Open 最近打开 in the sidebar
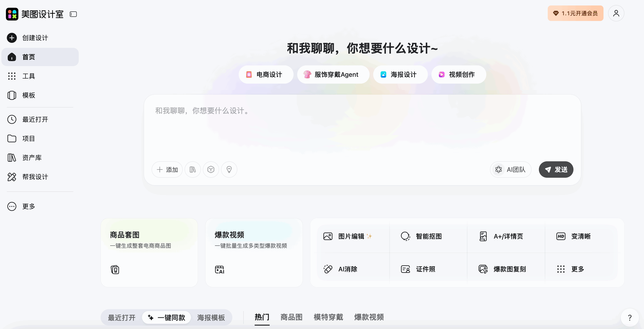Image resolution: width=644 pixels, height=329 pixels. (40, 119)
